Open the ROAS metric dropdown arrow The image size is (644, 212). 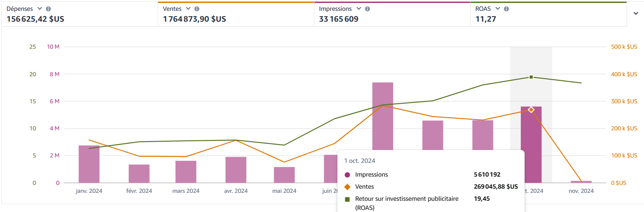[498, 9]
